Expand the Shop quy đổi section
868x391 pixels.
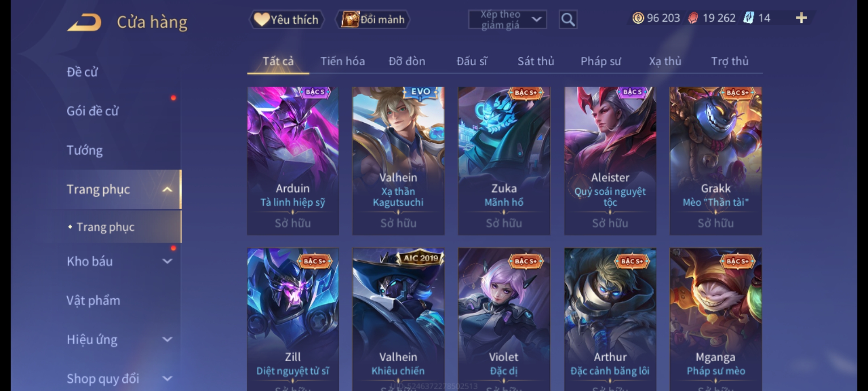[167, 378]
